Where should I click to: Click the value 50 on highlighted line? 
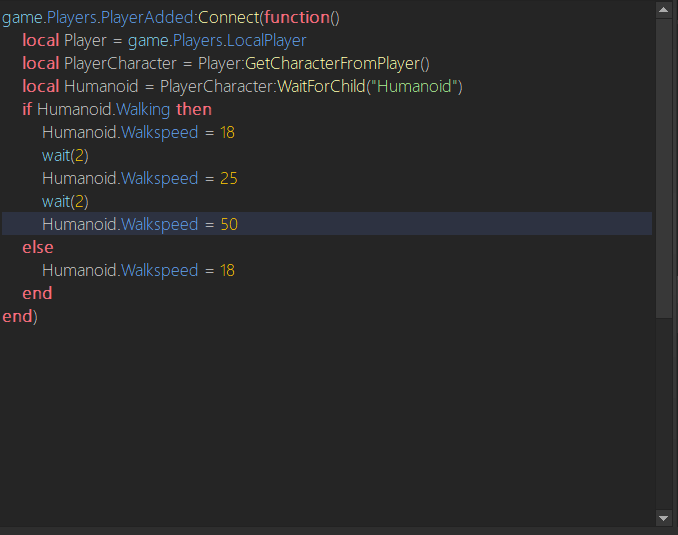[x=229, y=224]
